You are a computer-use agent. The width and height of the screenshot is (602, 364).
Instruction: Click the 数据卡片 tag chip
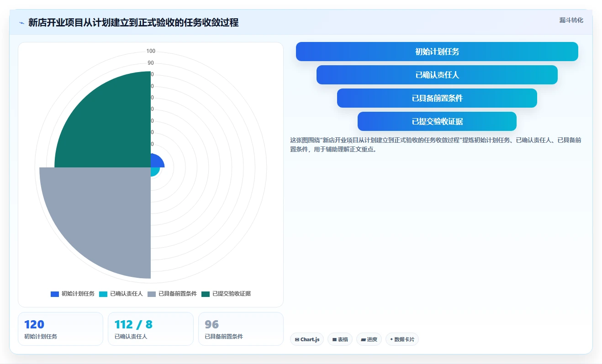click(402, 339)
